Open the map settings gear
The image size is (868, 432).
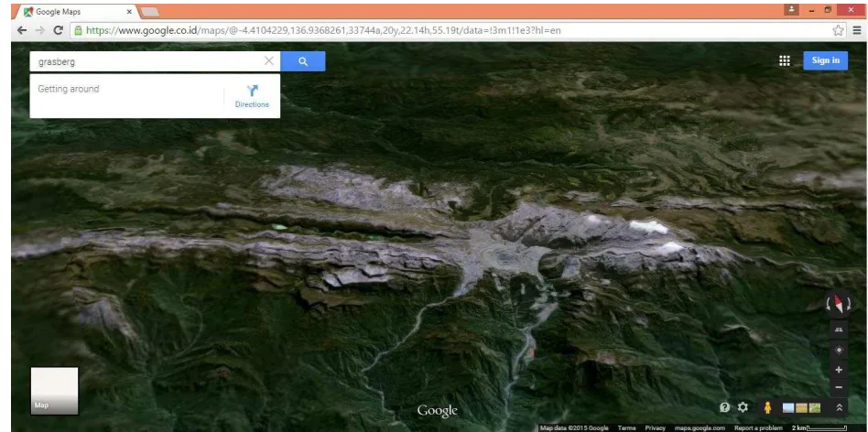[743, 407]
